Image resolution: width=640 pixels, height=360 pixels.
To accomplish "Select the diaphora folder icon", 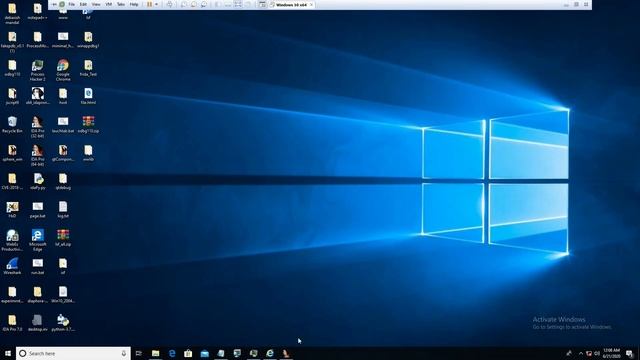I will 38,294.
